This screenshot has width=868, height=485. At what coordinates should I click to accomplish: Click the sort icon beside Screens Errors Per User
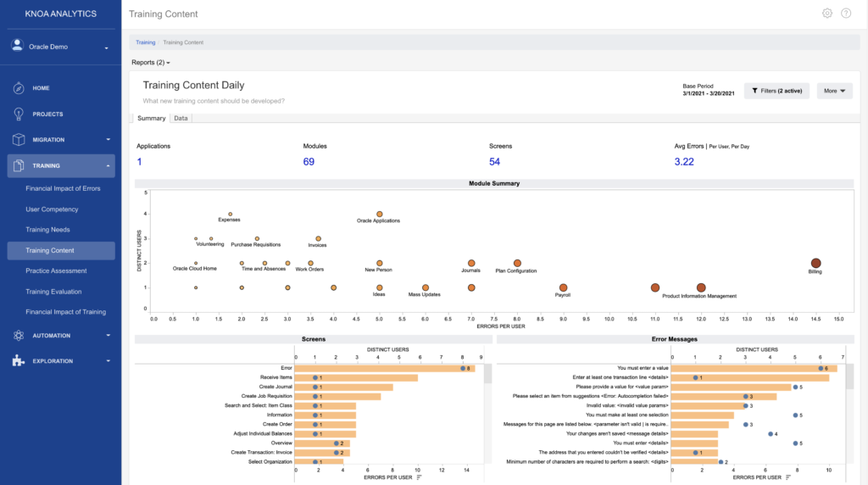(x=419, y=477)
